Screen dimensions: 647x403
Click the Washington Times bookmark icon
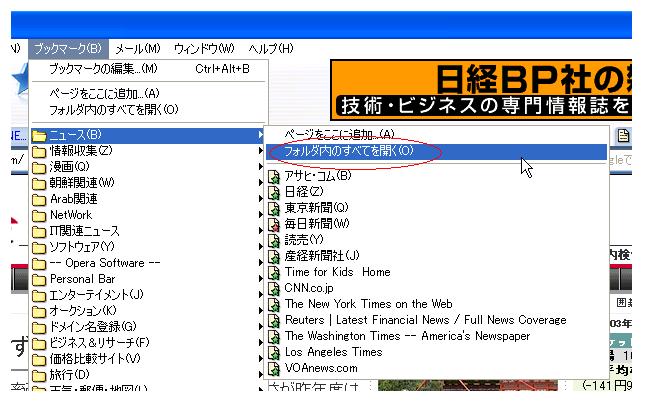click(x=274, y=337)
